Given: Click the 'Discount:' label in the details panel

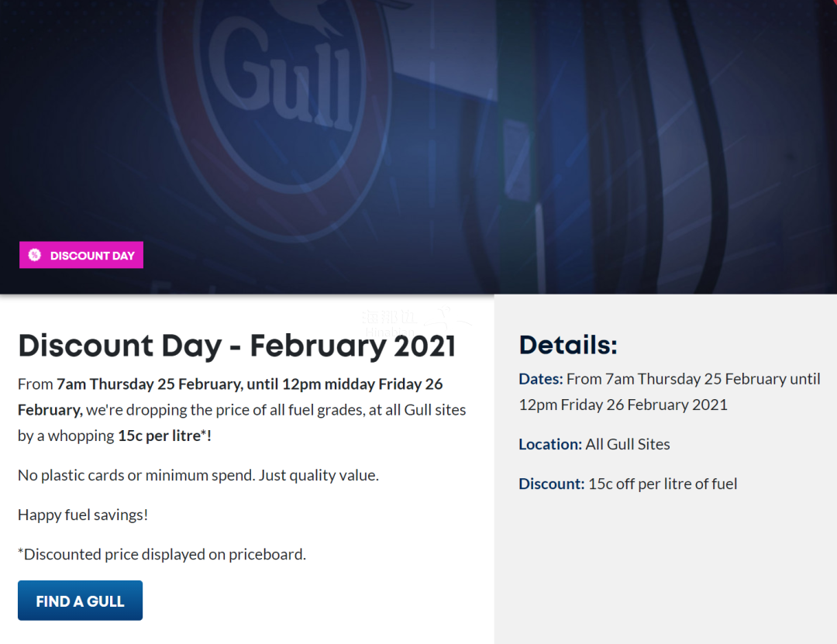Looking at the screenshot, I should click(551, 484).
